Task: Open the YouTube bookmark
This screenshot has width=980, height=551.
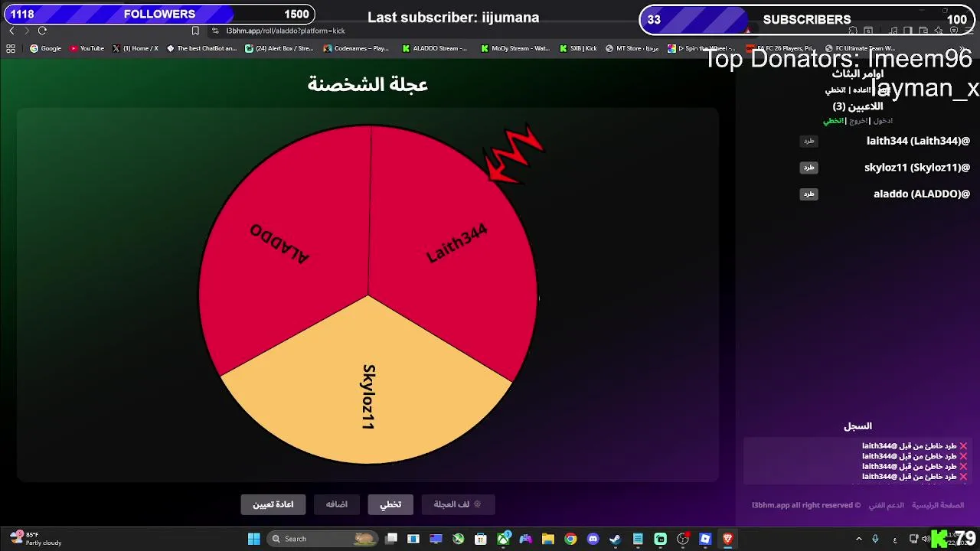Action: pos(87,48)
